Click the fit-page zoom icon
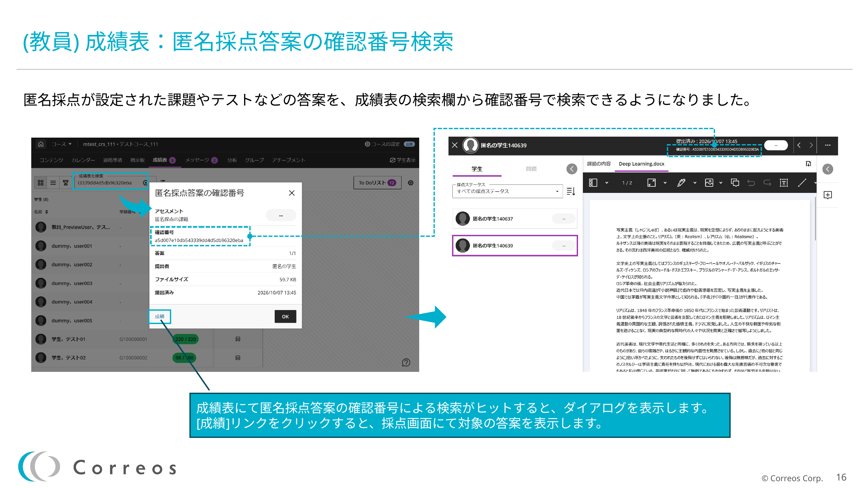Viewport: 868px width, 488px height. 651,183
